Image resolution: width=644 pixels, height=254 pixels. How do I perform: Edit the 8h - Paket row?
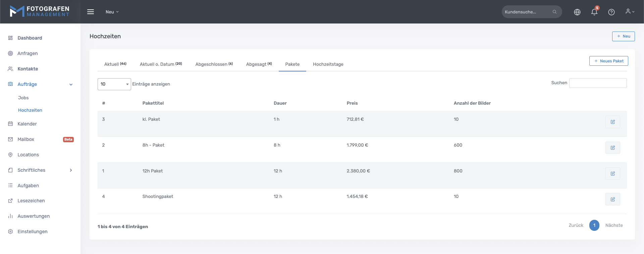coord(612,148)
